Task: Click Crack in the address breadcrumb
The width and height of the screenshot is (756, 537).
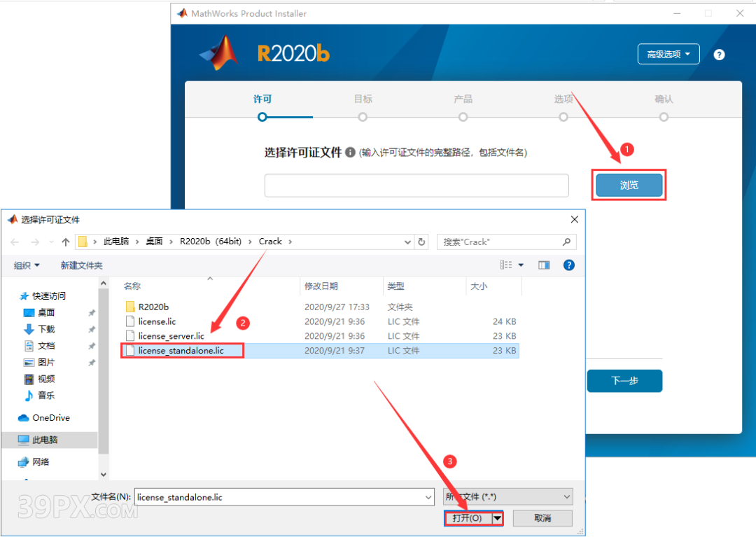Action: [x=270, y=242]
